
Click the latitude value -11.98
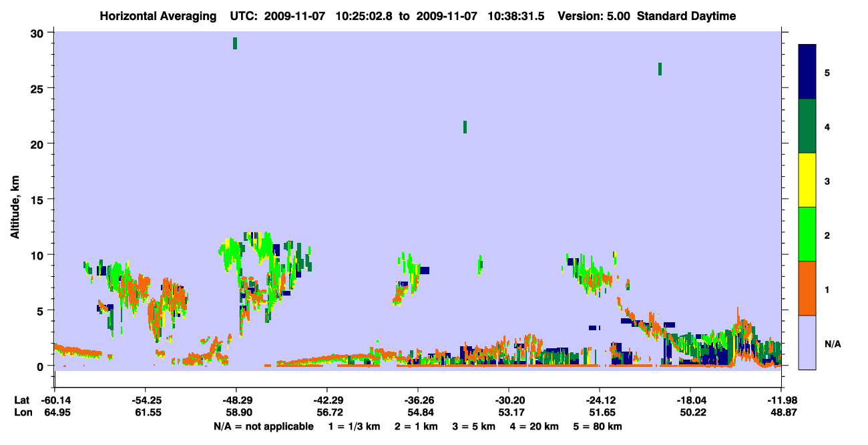pos(781,400)
